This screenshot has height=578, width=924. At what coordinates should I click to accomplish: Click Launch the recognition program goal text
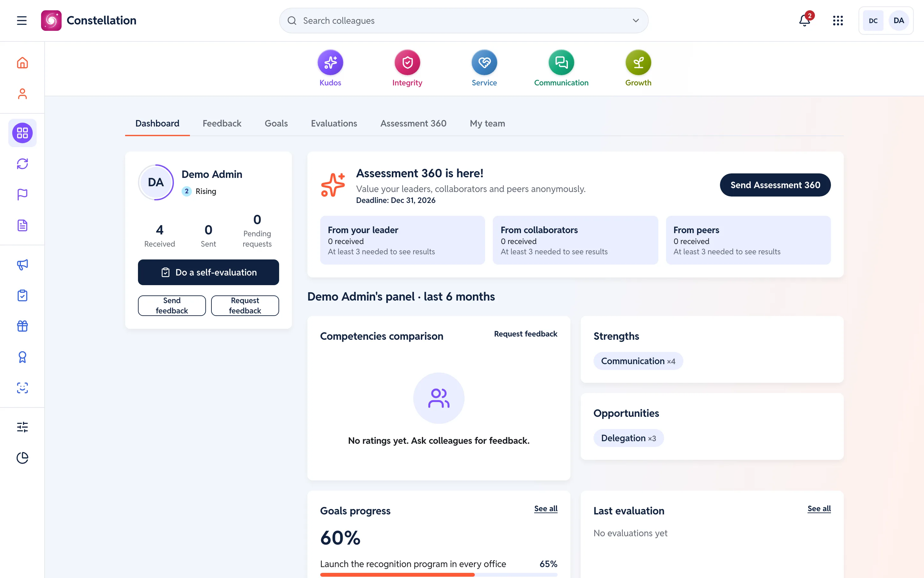413,564
